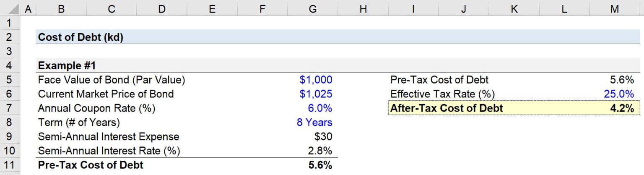644x175 pixels.
Task: Click the Face Value $1,000 cell
Action: (316, 80)
